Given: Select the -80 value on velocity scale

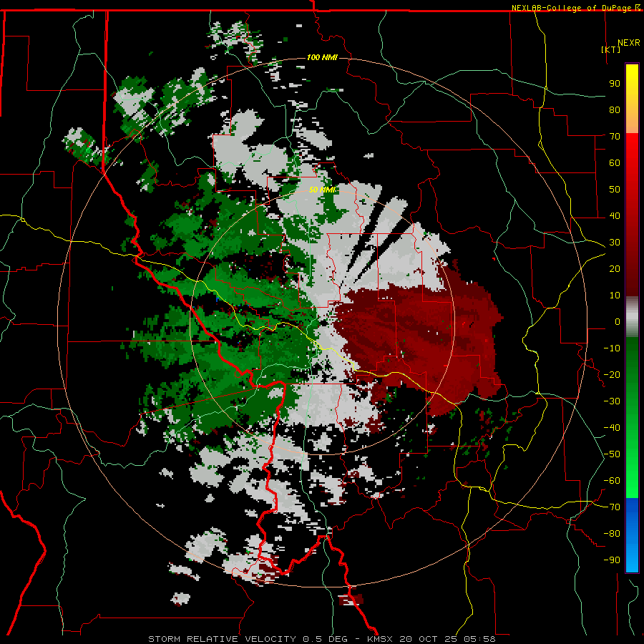Looking at the screenshot, I should (x=612, y=534).
